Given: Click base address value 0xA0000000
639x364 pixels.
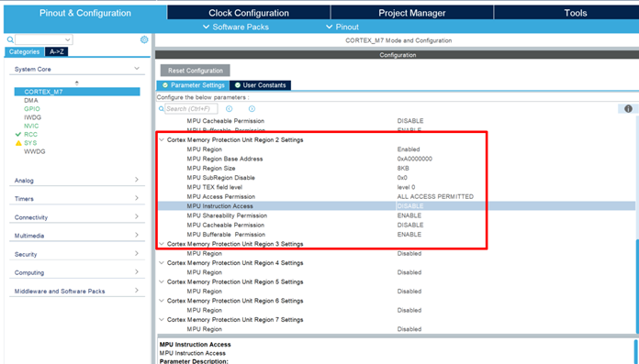Looking at the screenshot, I should [x=414, y=159].
